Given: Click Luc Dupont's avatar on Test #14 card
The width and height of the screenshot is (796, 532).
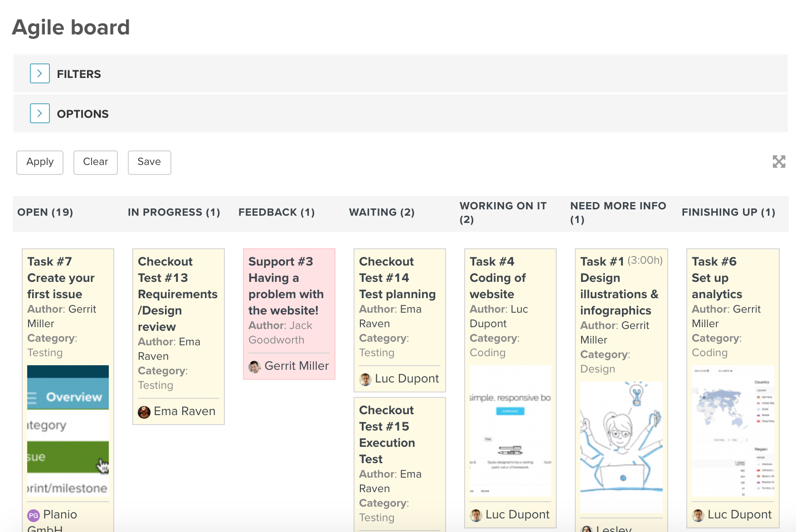Looking at the screenshot, I should coord(365,379).
